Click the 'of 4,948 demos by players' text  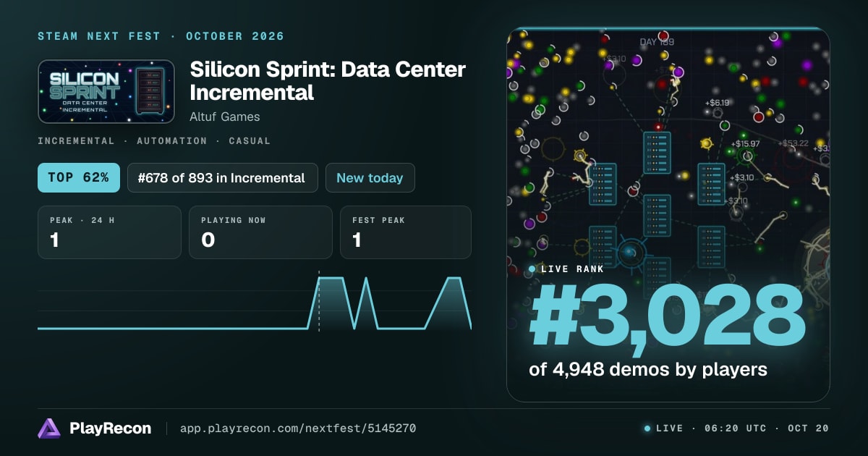click(647, 369)
